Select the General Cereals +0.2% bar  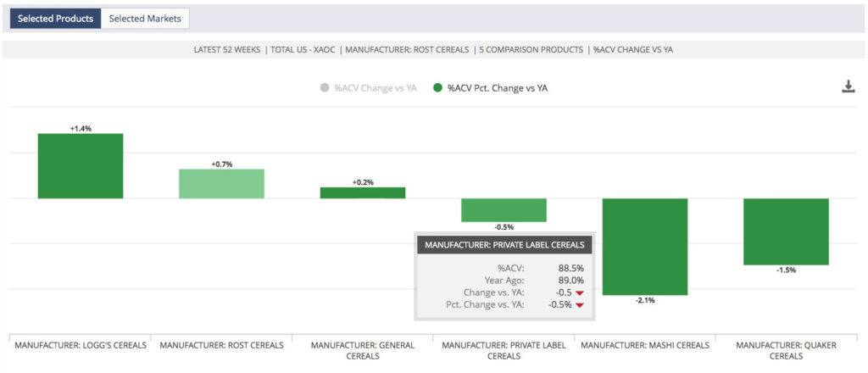pyautogui.click(x=363, y=192)
